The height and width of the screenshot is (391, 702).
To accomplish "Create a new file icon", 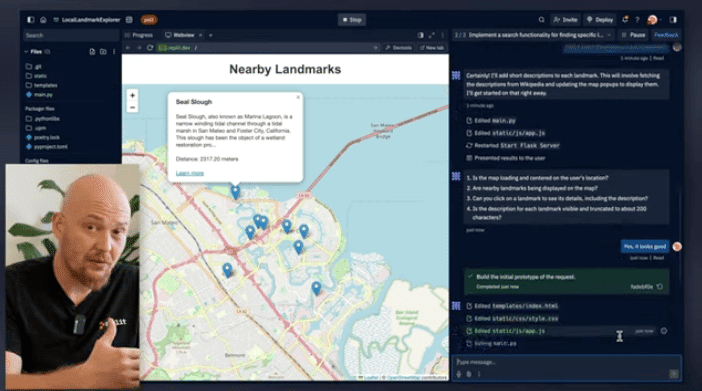I will click(x=92, y=52).
